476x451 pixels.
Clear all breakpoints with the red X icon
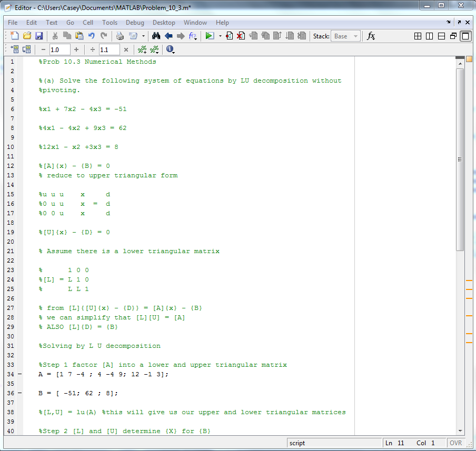[x=240, y=36]
